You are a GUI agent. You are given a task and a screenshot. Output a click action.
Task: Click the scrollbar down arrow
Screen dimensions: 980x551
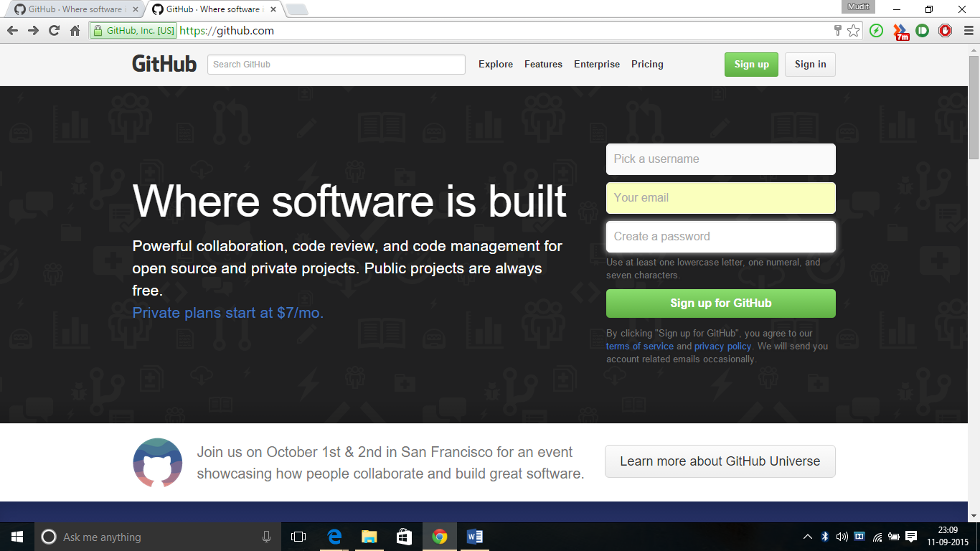click(974, 516)
